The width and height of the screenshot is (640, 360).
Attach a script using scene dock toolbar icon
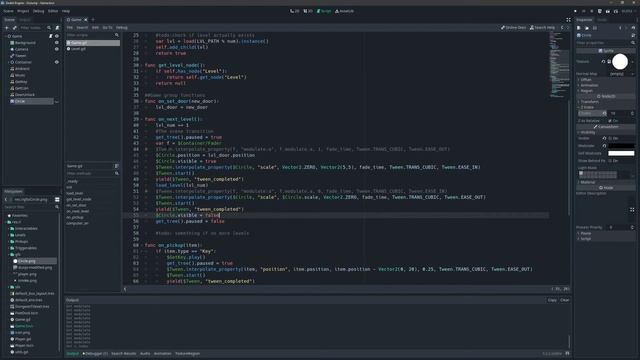[x=57, y=28]
